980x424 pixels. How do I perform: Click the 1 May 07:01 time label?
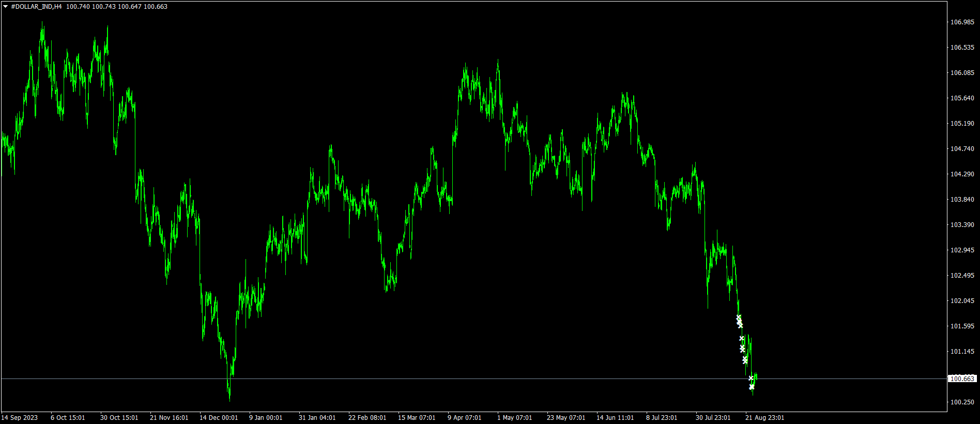[x=514, y=418]
